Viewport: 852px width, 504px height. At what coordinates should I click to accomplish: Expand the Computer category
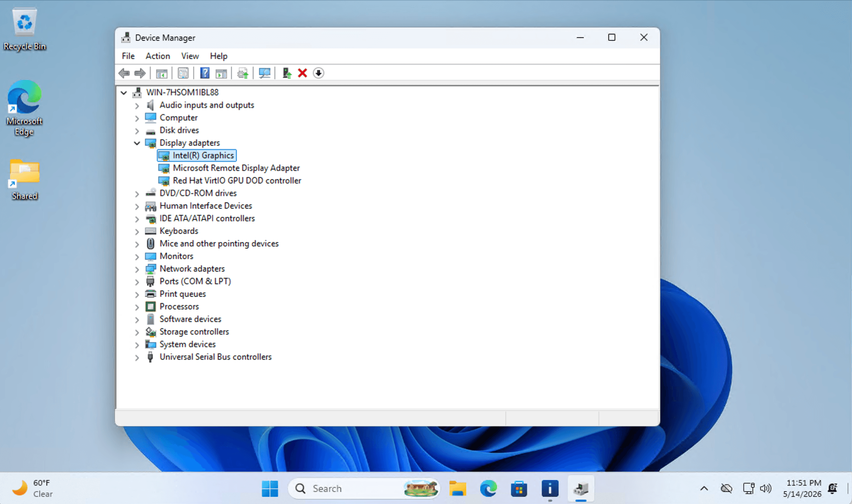coord(137,118)
